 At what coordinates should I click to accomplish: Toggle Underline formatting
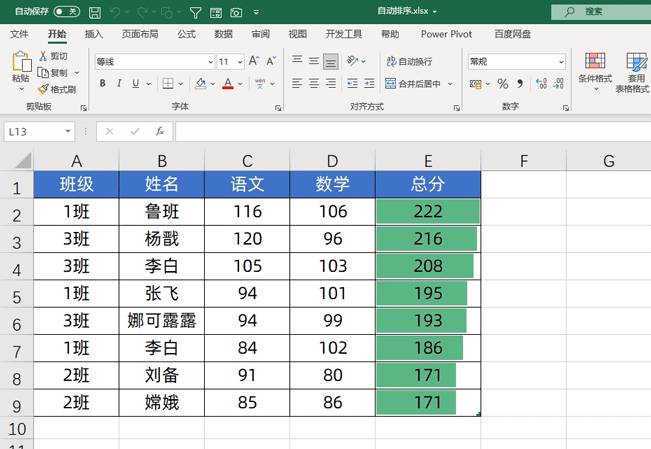pyautogui.click(x=135, y=83)
